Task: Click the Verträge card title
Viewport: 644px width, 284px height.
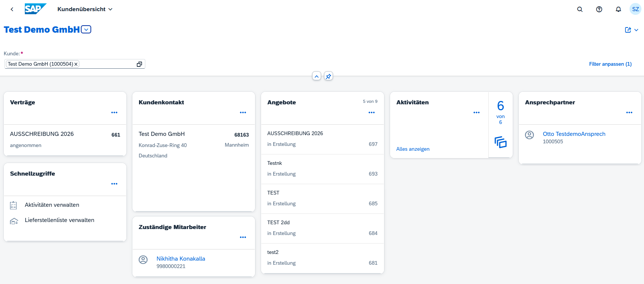Action: (23, 102)
